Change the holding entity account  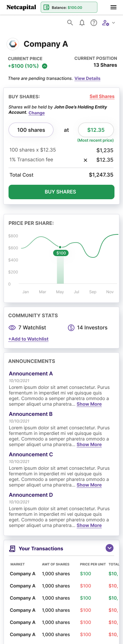37,113
